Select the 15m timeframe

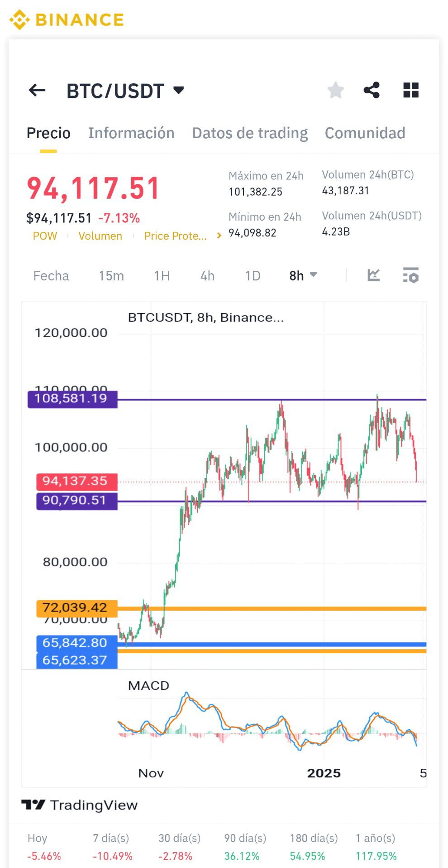[111, 276]
